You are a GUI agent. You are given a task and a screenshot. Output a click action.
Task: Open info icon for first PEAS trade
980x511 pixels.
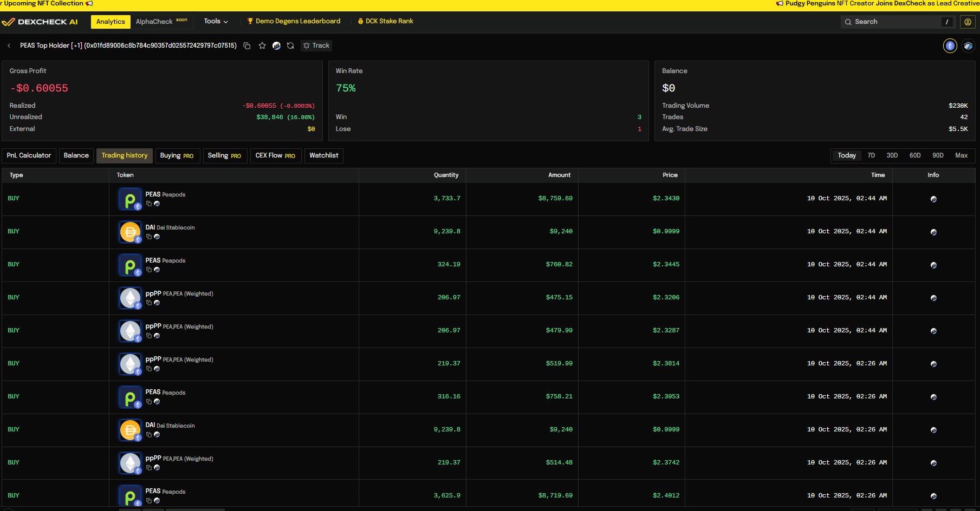click(x=933, y=199)
